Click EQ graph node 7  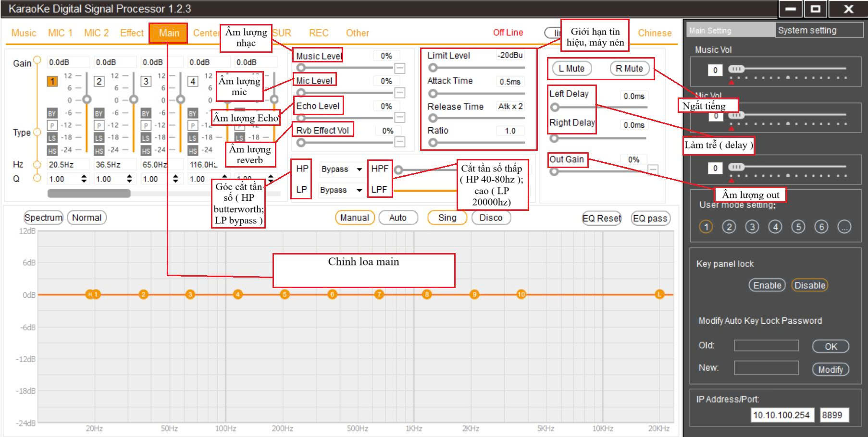tap(379, 294)
